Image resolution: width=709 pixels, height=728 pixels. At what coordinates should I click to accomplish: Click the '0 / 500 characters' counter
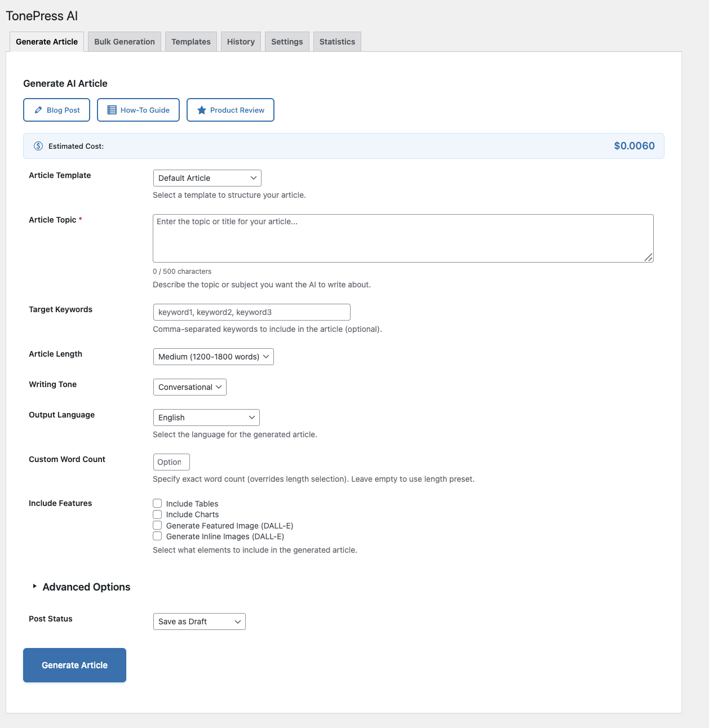182,272
